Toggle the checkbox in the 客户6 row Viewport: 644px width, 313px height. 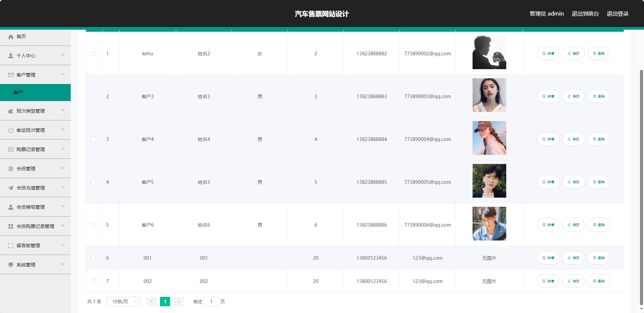[94, 225]
